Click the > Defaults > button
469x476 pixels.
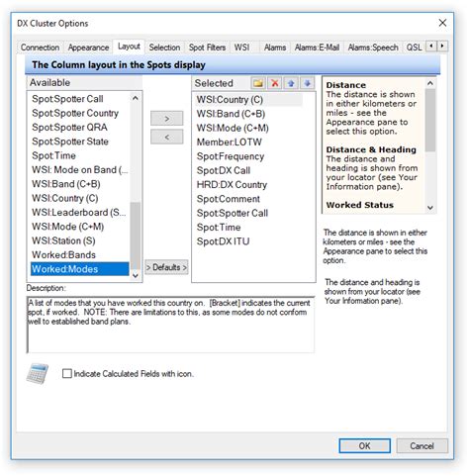[166, 267]
